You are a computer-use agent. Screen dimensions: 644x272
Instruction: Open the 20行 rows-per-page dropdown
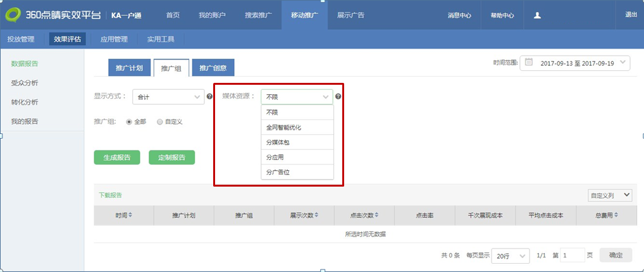511,256
